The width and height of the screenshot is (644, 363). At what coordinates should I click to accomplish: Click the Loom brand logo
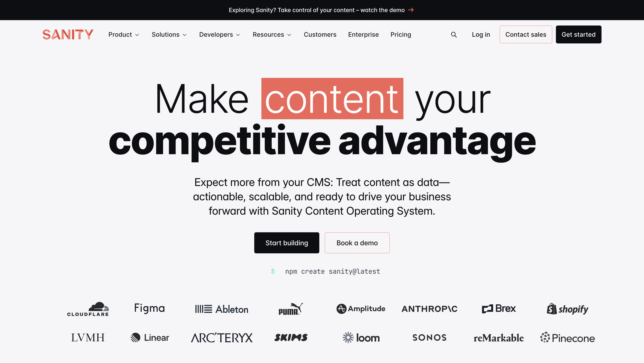[x=361, y=337]
